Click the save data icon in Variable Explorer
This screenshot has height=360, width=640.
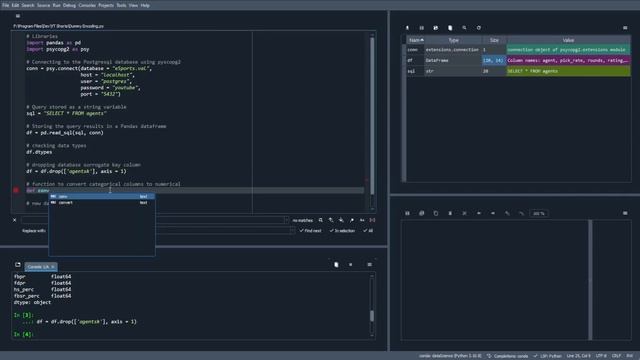[422, 28]
